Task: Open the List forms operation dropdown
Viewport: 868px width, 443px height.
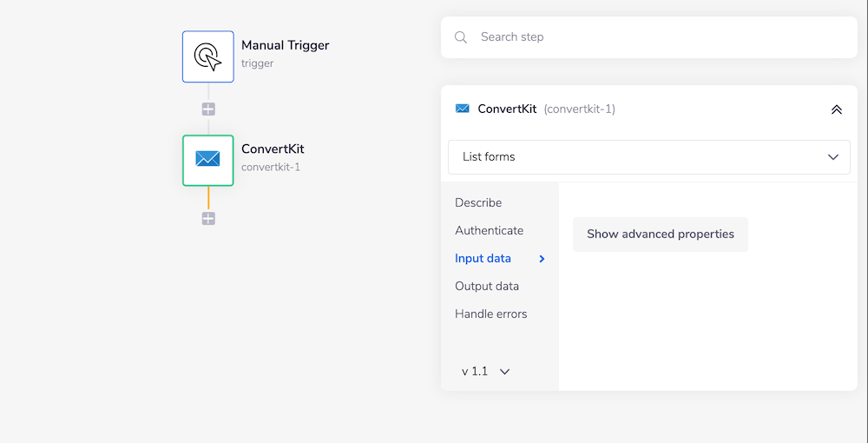Action: (648, 157)
